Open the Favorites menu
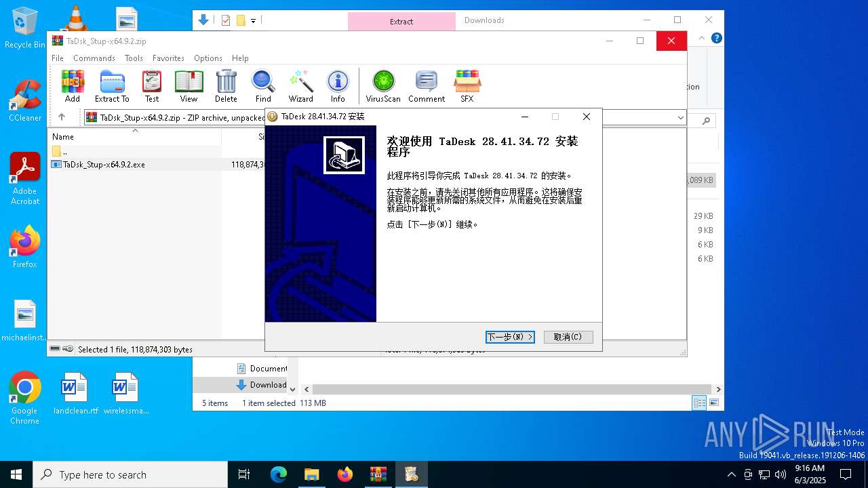This screenshot has width=868, height=488. pyautogui.click(x=168, y=58)
